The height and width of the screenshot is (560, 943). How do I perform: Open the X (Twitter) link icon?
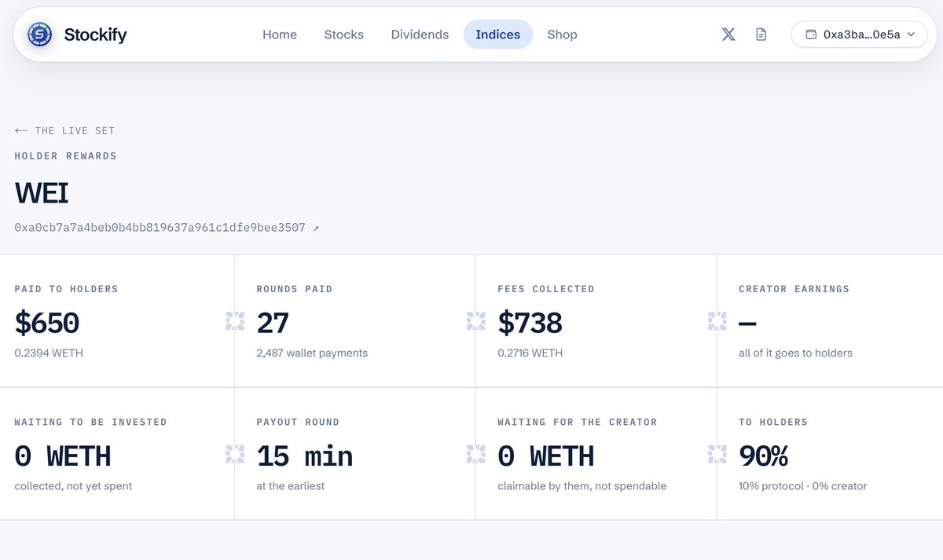tap(728, 35)
